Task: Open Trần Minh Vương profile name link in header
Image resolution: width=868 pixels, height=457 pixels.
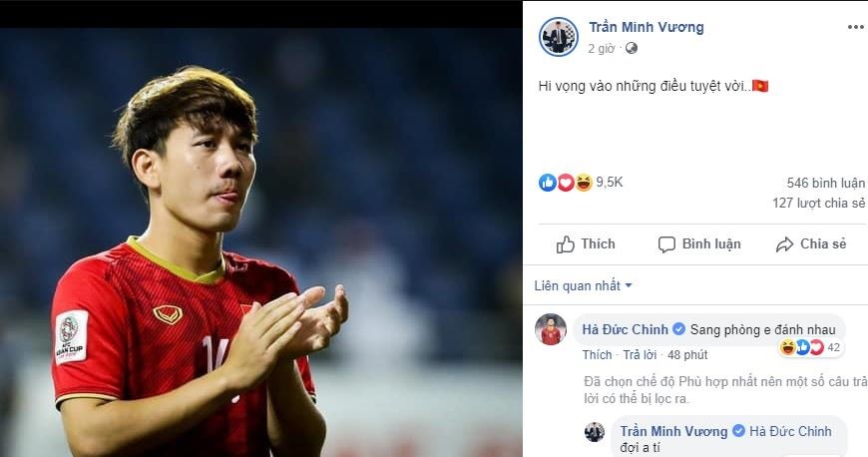Action: click(646, 28)
